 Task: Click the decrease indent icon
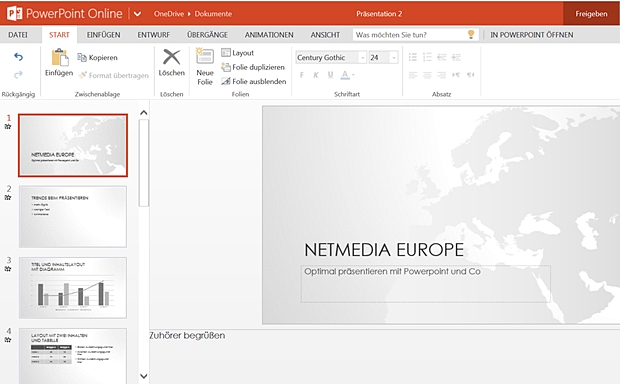[442, 57]
